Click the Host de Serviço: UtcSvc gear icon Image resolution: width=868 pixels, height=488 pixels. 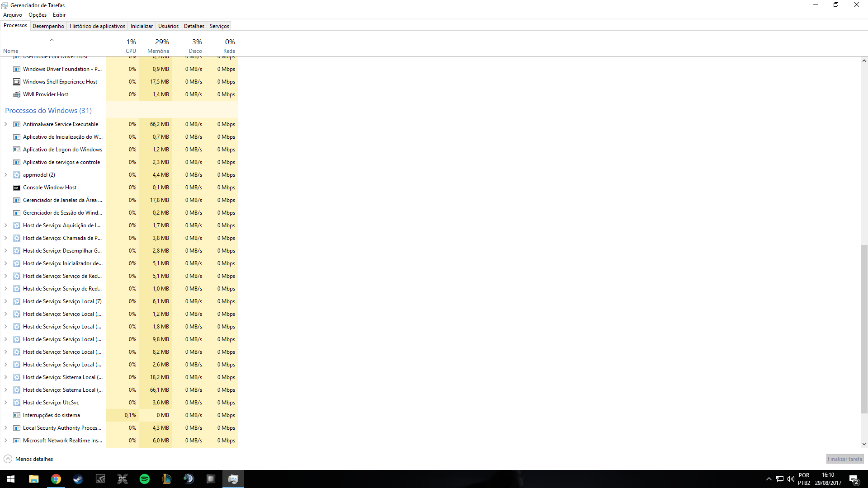coord(17,403)
